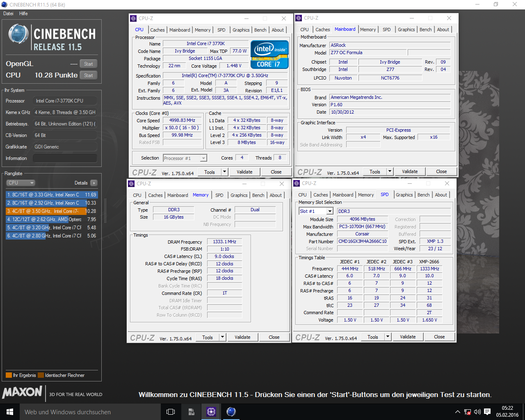Screen dimensions: 525x420
Task: Select ranking entry 12C/12T @ 2.62 GHz AMD
Action: [52, 219]
